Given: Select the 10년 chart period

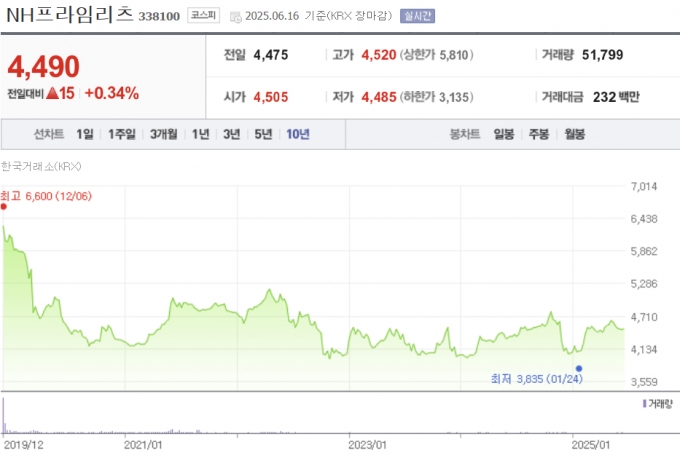Looking at the screenshot, I should click(x=297, y=134).
